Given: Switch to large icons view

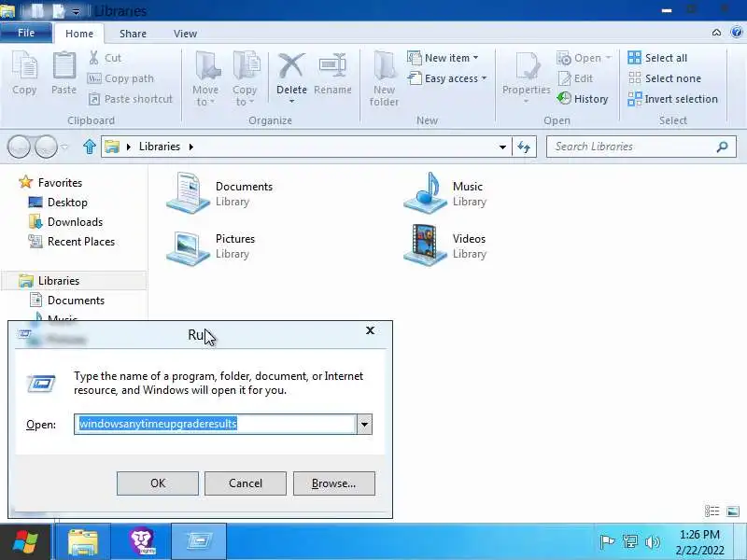Looking at the screenshot, I should 733,511.
